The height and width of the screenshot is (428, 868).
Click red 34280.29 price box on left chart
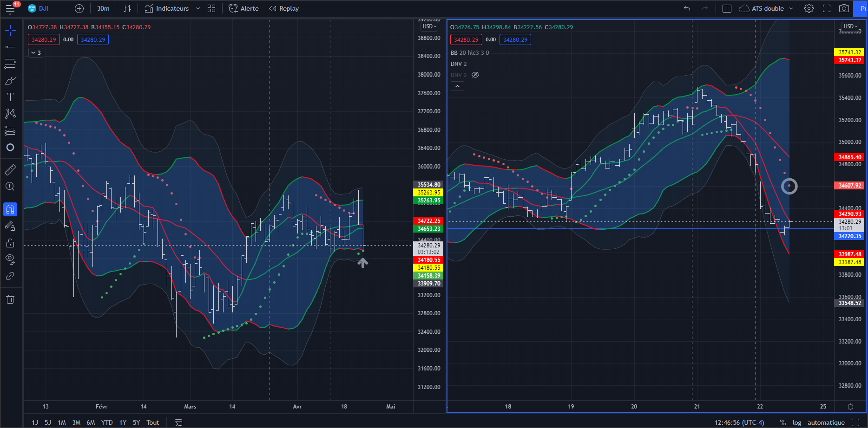click(x=44, y=40)
